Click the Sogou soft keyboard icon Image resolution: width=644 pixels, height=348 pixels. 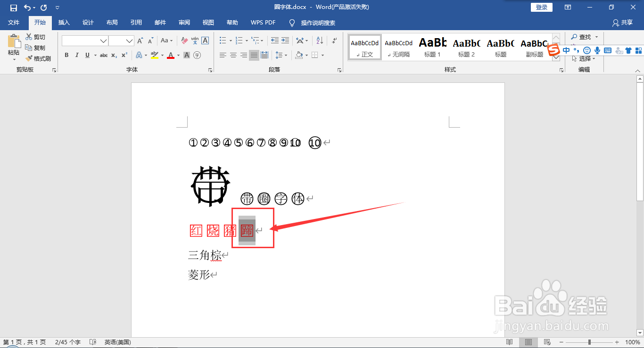point(608,50)
